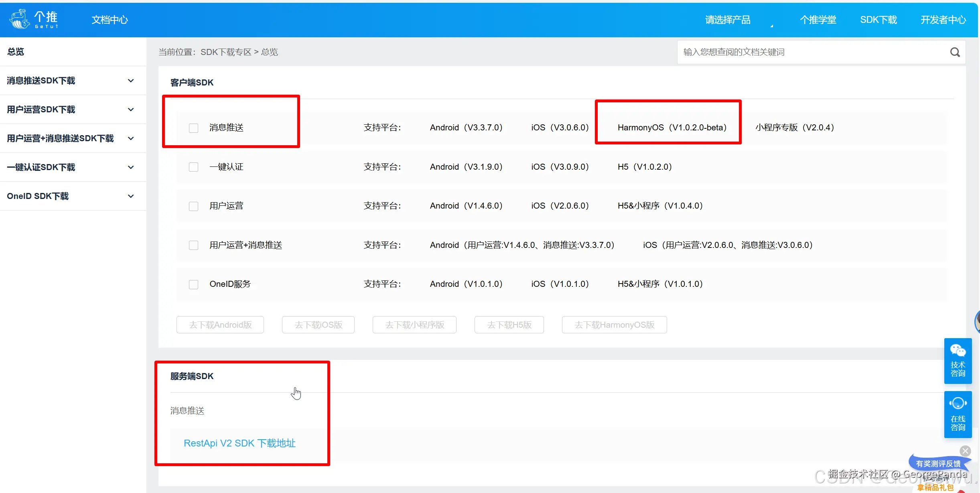
Task: Open 个推学堂 in top navigation
Action: click(818, 20)
